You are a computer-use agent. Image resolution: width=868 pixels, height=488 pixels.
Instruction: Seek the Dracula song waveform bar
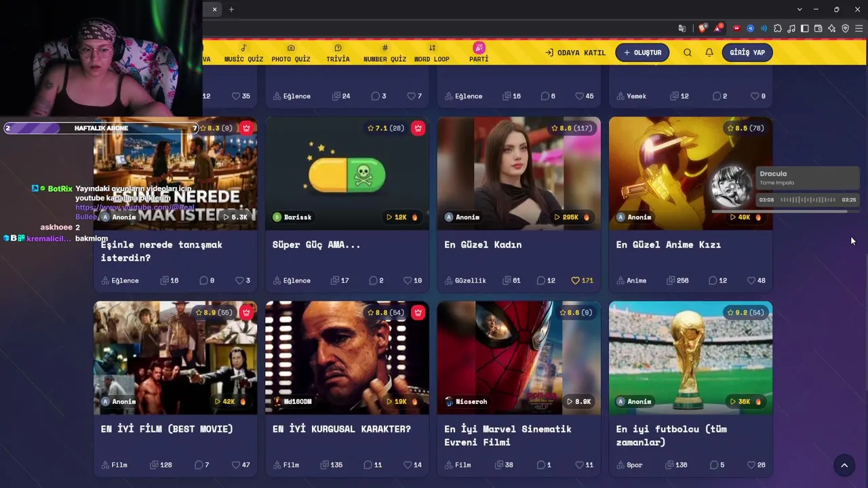pos(808,200)
